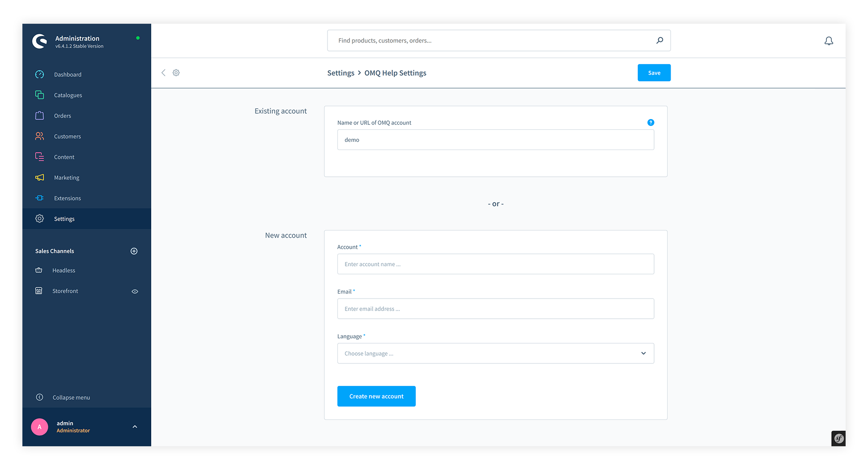
Task: Click the OMQ account name field
Action: 495,140
